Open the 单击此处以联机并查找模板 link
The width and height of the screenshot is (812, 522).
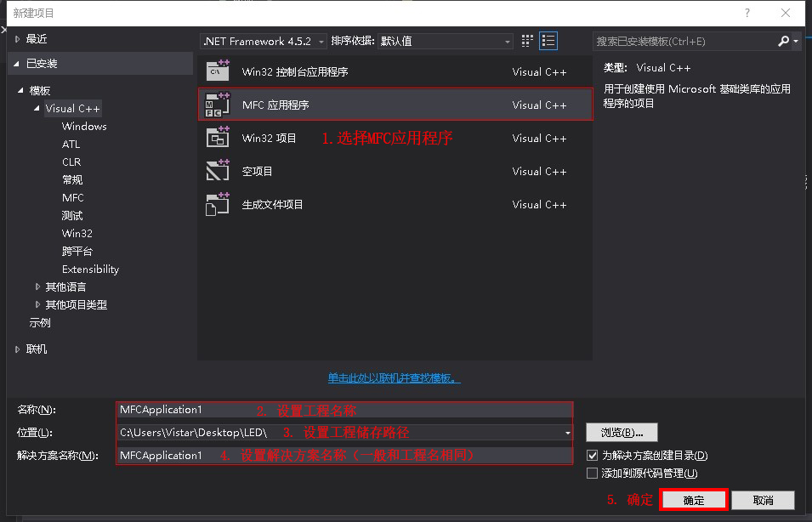[x=394, y=377]
